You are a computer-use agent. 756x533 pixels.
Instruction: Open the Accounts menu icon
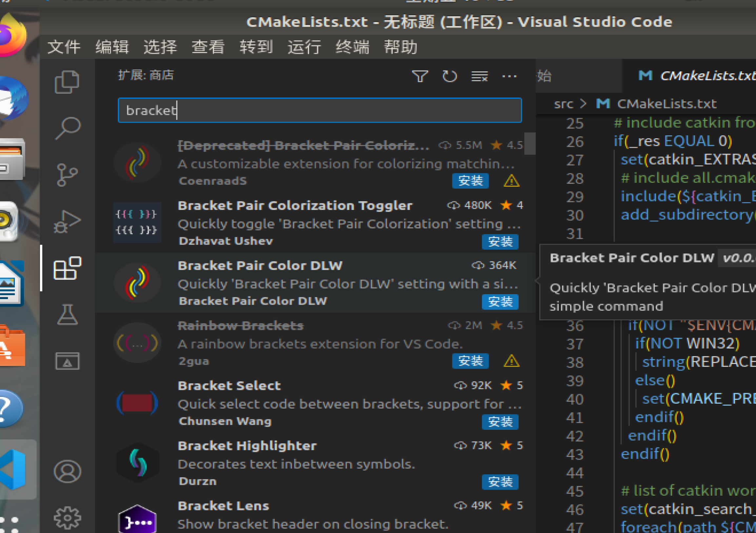point(67,471)
